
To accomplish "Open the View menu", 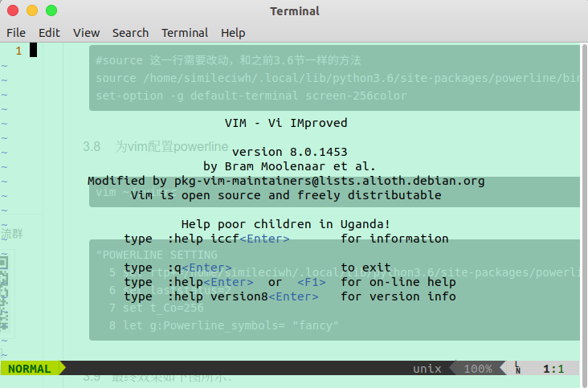I will coord(86,33).
